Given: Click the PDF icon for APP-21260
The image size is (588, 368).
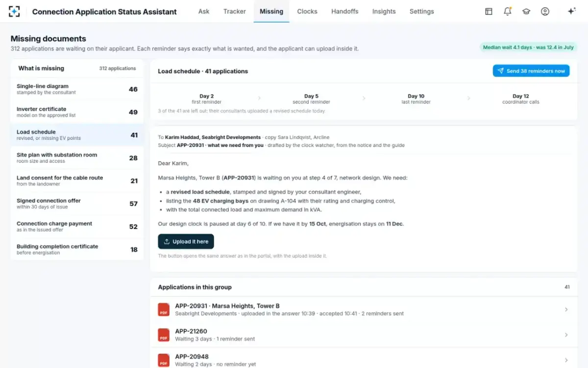Looking at the screenshot, I should click(164, 335).
